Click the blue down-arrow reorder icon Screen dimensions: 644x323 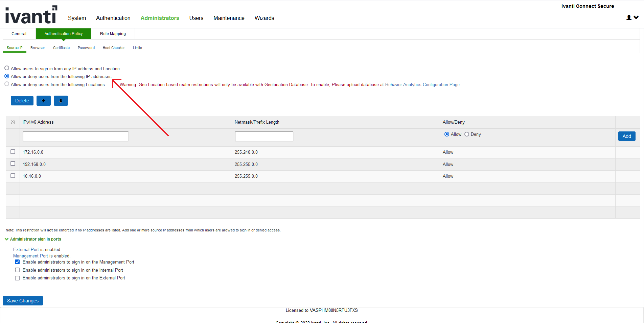coord(61,100)
